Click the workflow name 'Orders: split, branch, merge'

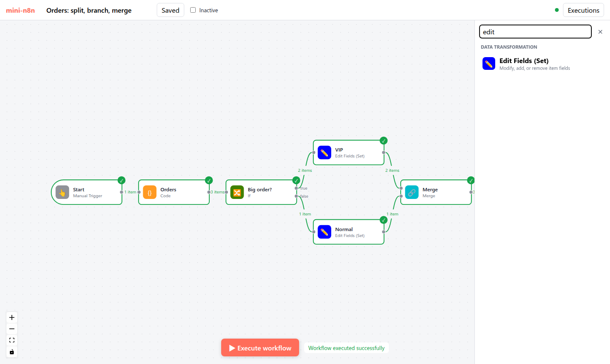pos(89,10)
